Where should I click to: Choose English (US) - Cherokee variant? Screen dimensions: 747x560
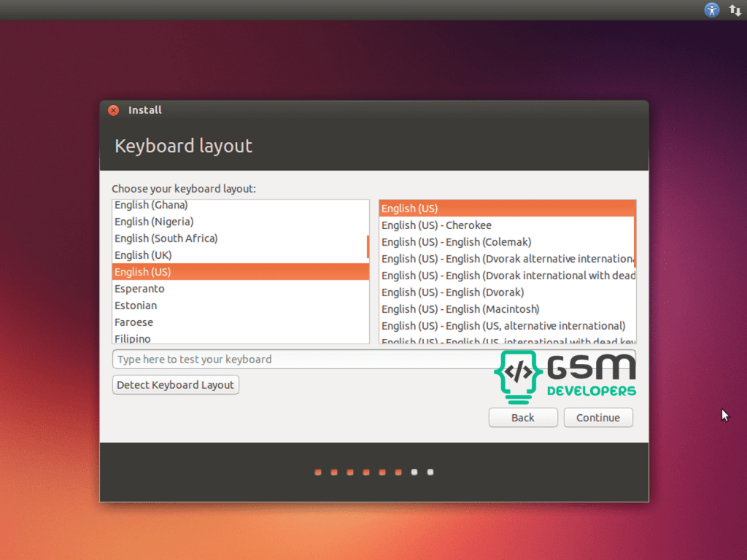click(x=436, y=225)
